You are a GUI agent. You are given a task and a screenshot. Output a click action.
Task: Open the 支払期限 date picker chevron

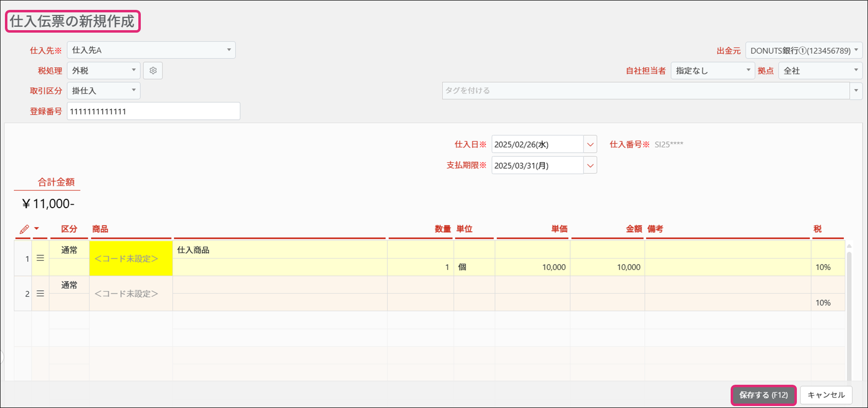(590, 166)
